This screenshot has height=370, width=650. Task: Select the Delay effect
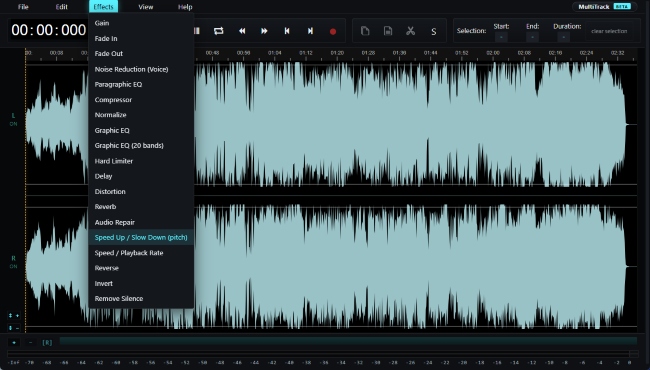[141, 176]
